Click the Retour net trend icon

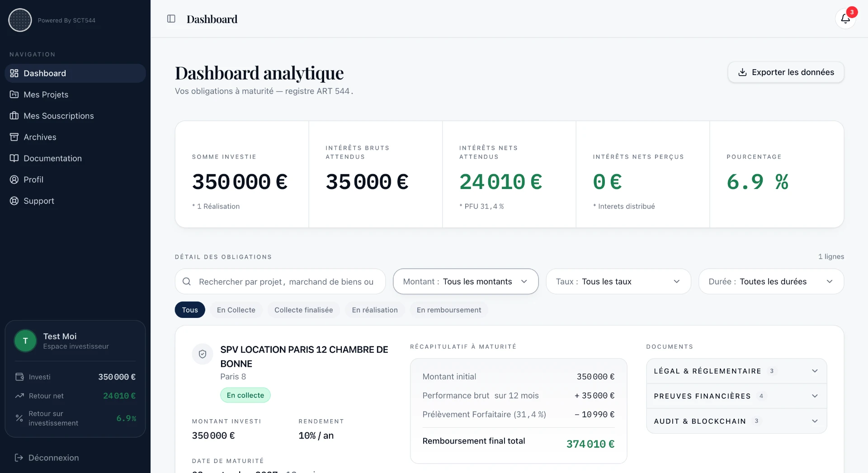point(19,396)
